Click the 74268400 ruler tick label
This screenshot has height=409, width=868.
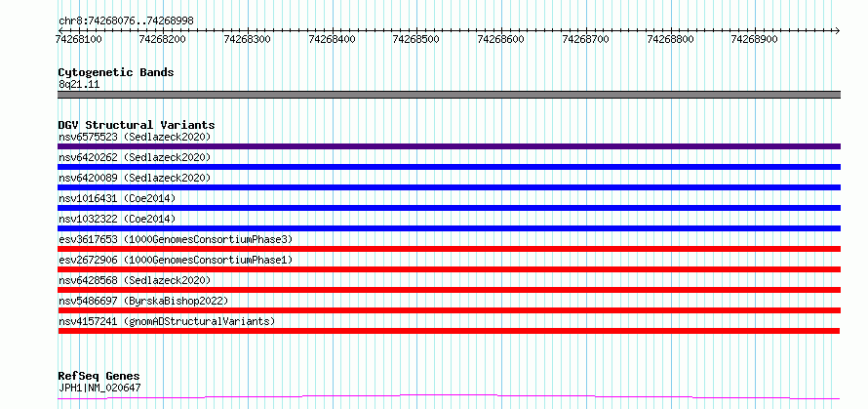(x=333, y=39)
